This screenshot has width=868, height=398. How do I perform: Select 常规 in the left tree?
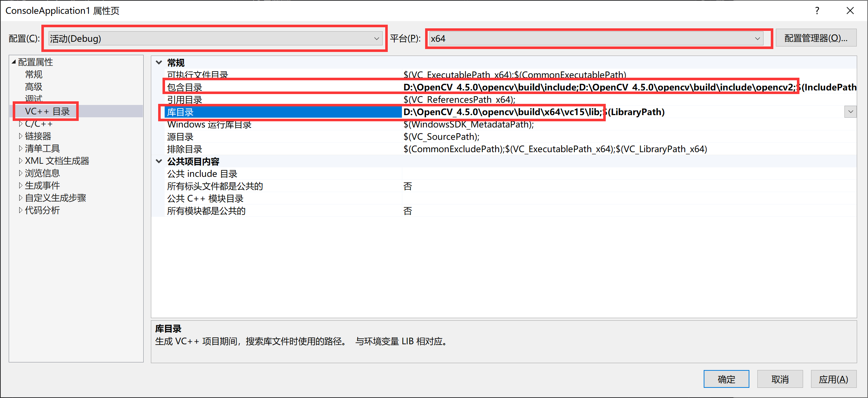coord(34,74)
